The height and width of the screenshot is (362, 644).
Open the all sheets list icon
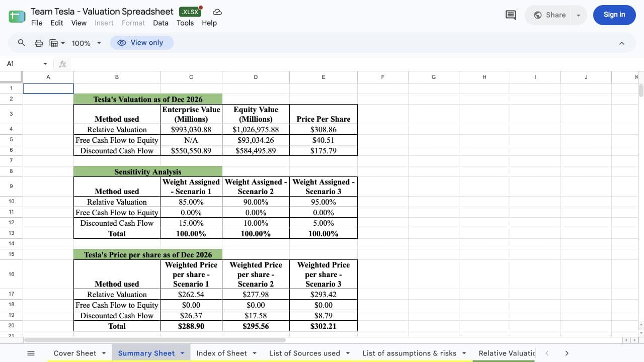pos(31,353)
